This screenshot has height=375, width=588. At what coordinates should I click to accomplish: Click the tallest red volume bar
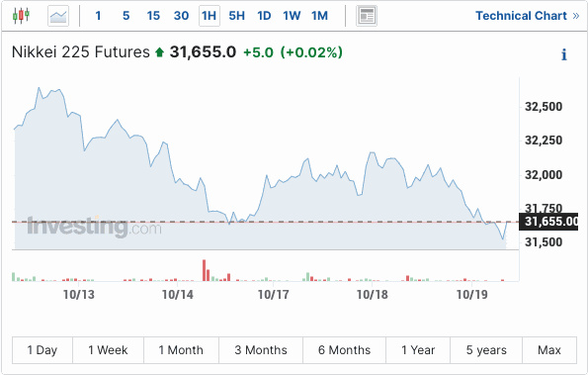point(204,270)
